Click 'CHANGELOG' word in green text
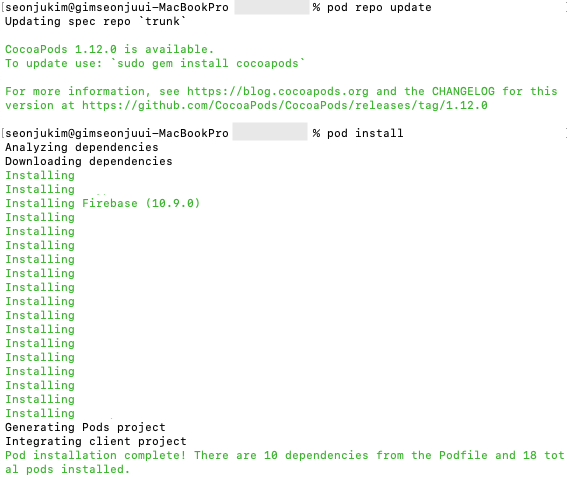Image resolution: width=567 pixels, height=477 pixels. pos(463,91)
